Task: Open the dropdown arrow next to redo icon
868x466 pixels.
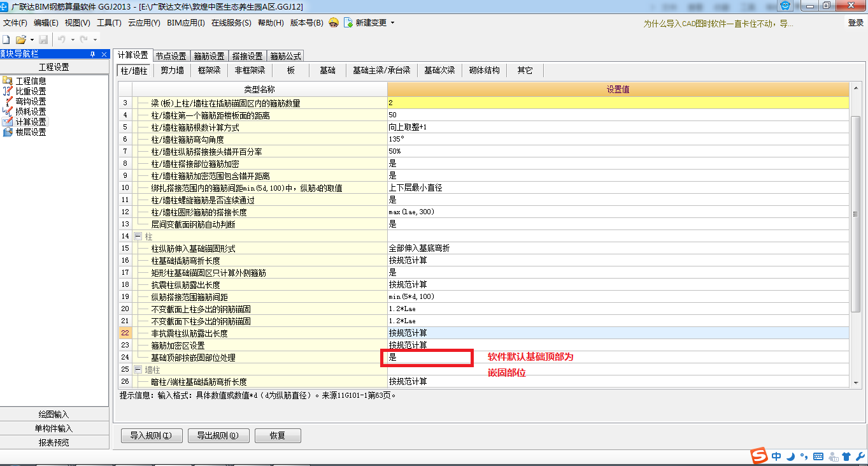Action: coord(94,40)
